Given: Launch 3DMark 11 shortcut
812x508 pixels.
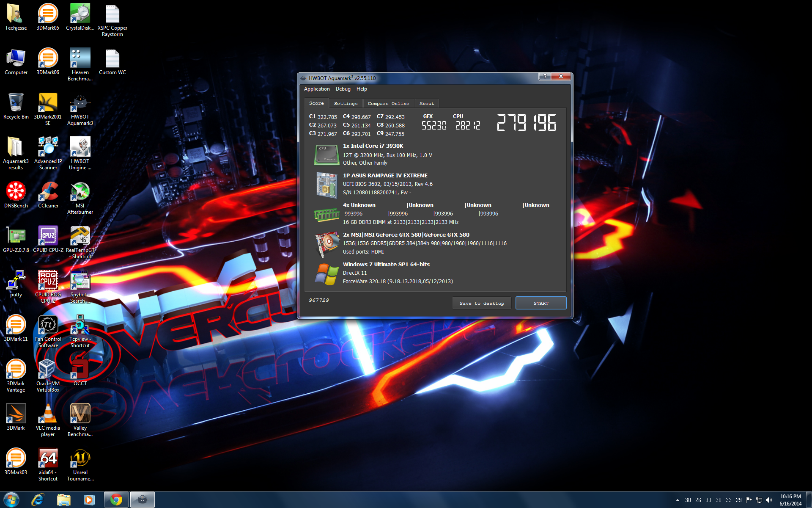Looking at the screenshot, I should coord(16,328).
